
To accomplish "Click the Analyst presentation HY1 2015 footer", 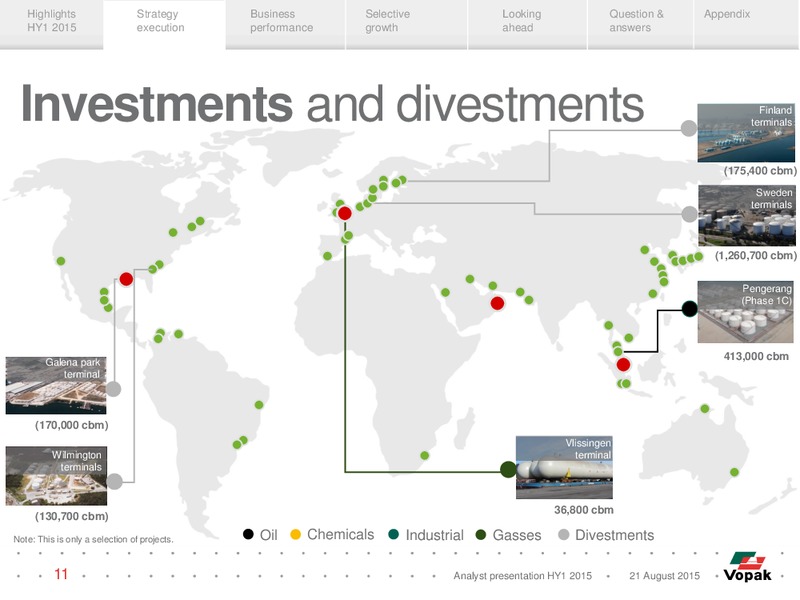I will point(522,576).
